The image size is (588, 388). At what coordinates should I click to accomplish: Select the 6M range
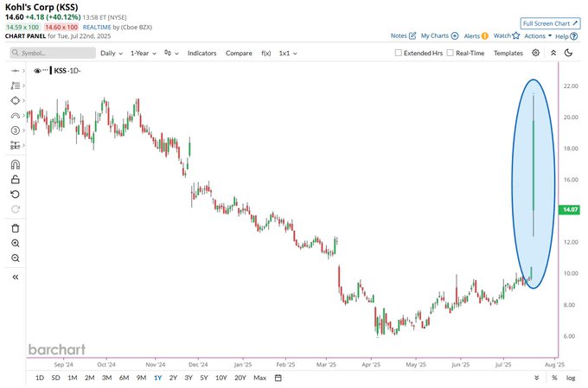click(125, 378)
